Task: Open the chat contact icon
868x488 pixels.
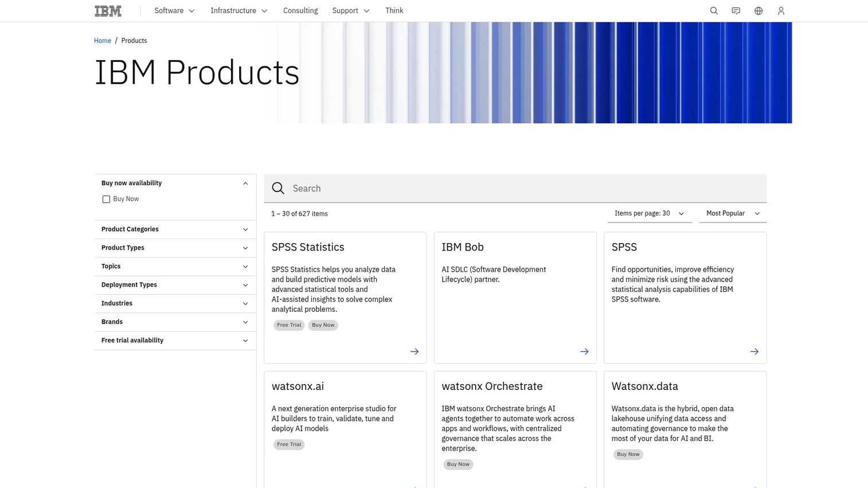Action: click(736, 11)
